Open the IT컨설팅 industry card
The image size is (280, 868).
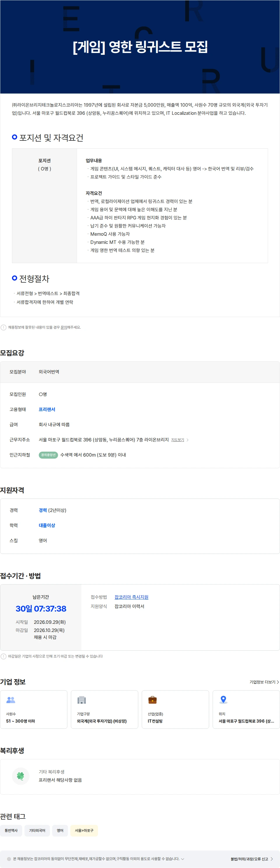(175, 709)
